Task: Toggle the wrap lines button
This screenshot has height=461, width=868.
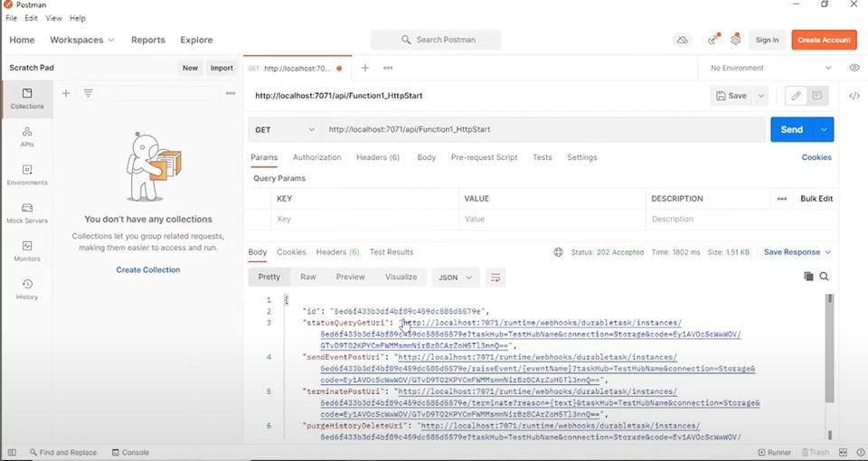Action: click(x=495, y=278)
